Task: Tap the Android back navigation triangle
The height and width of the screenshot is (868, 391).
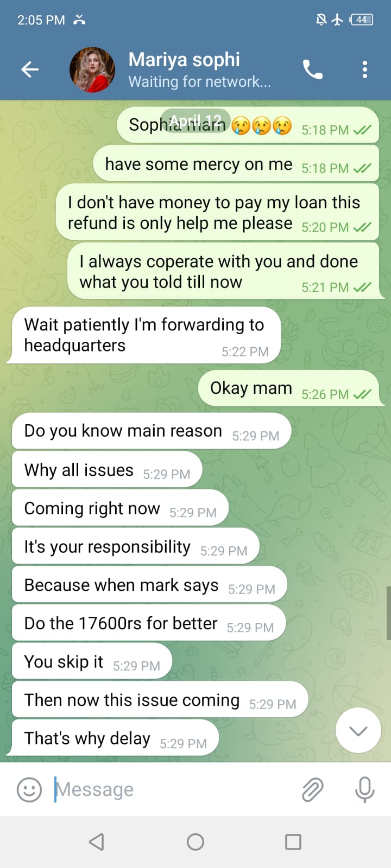Action: [97, 842]
